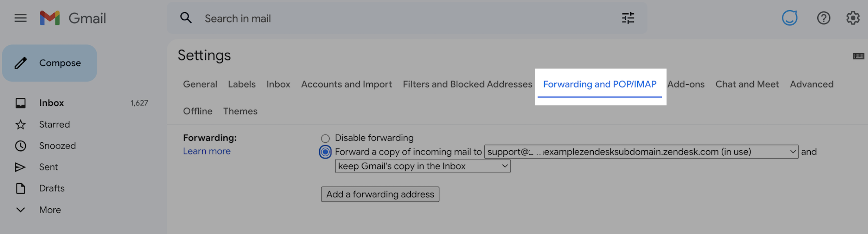
Task: Open the Settings gear icon
Action: pyautogui.click(x=853, y=18)
